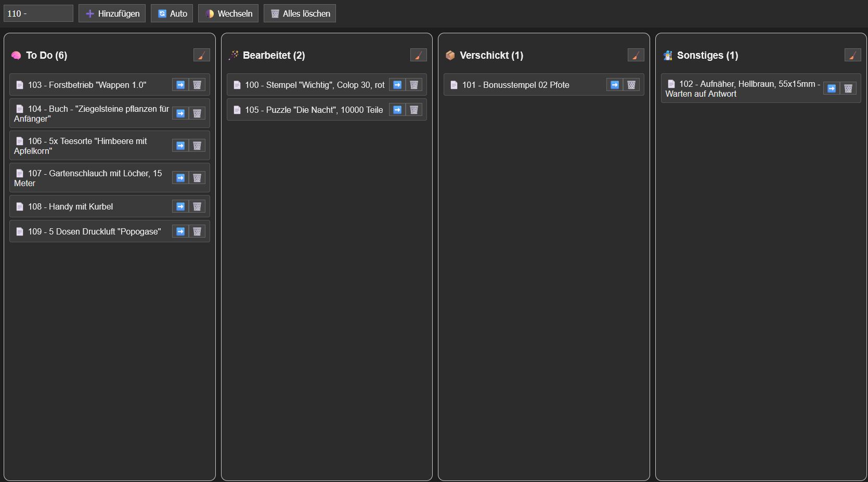Select text '105 - Puzzle "Die Nacht"'

click(x=291, y=110)
